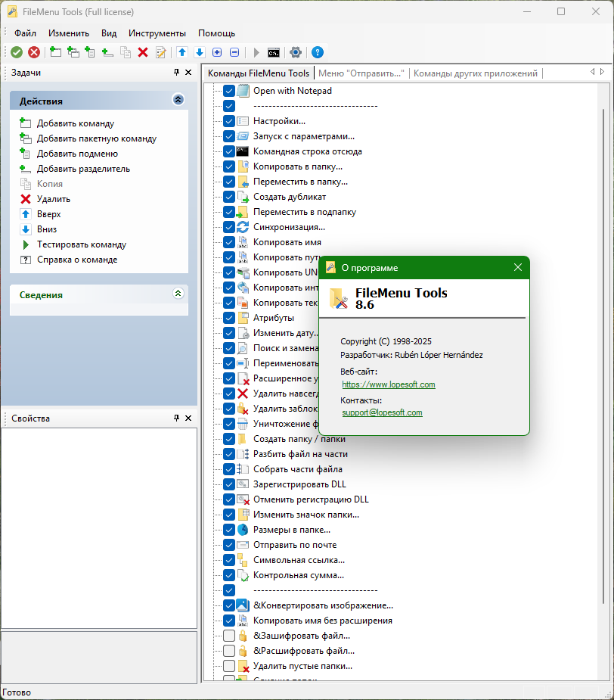Click the command prompt console toolbar icon
Screen dimensions: 614x700
[x=274, y=53]
